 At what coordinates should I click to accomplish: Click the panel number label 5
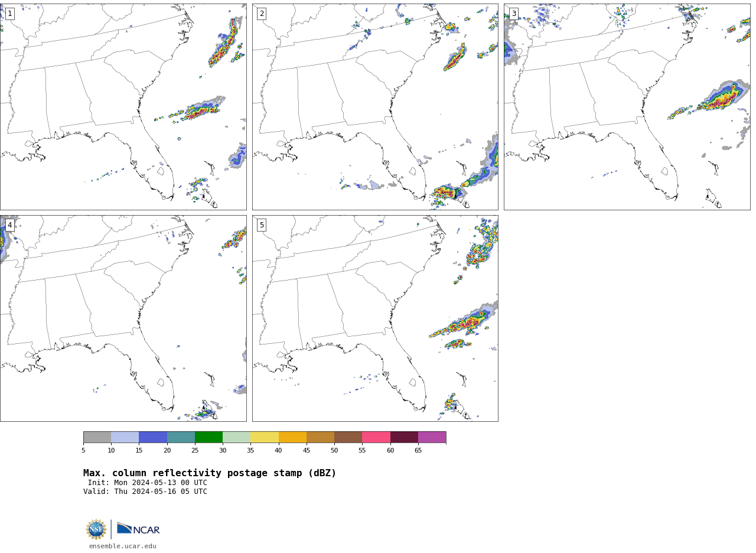pos(262,225)
